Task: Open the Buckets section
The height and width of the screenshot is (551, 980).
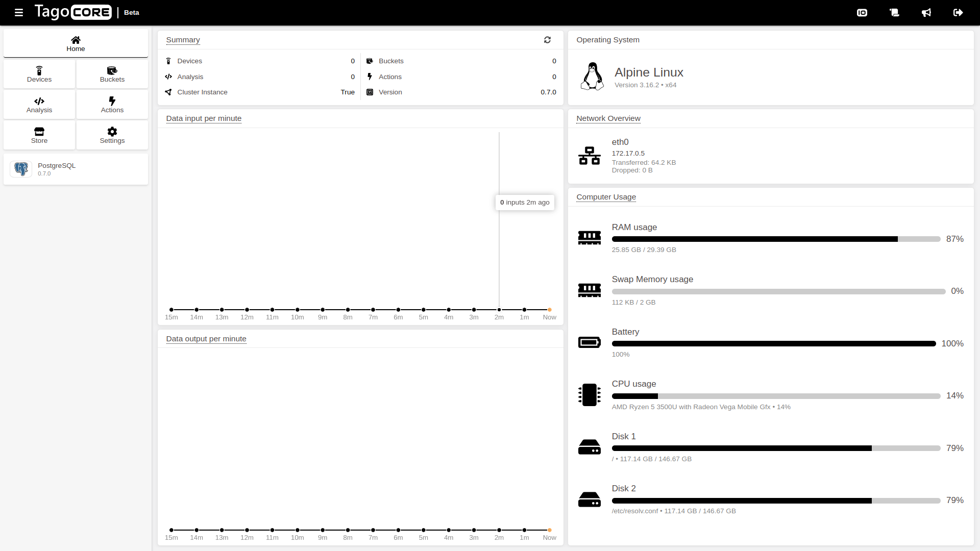Action: tap(112, 74)
